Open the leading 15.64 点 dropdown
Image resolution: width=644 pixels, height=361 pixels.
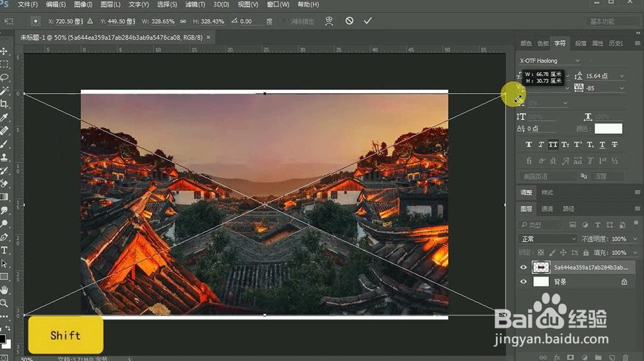tap(622, 76)
